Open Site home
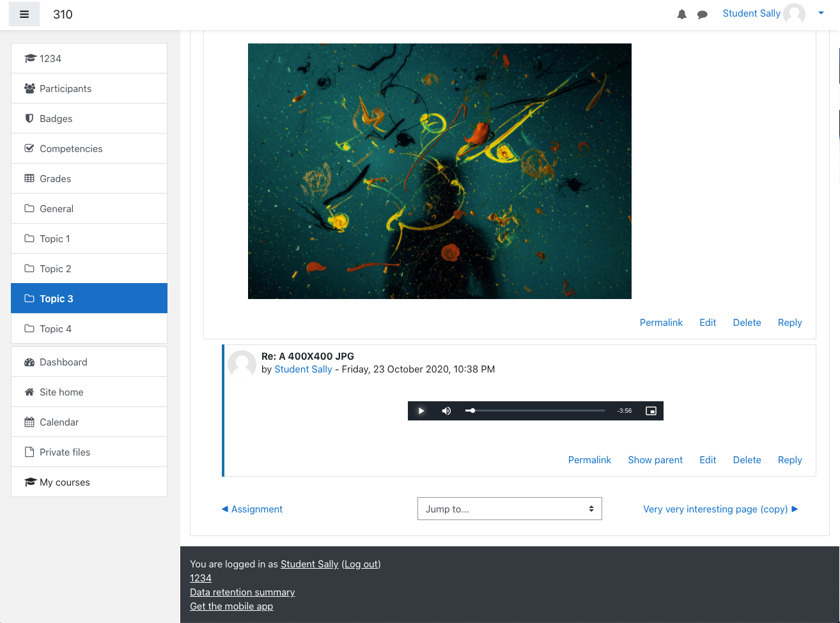The image size is (840, 623). 89,392
